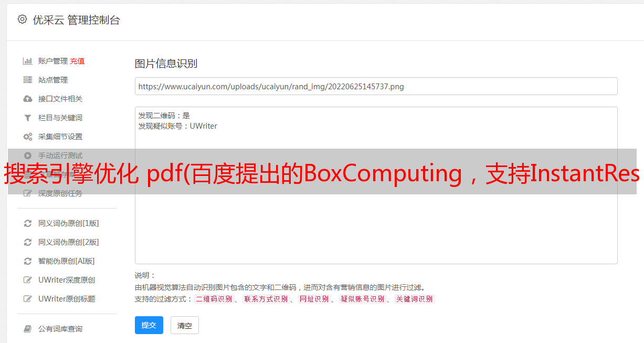Viewport: 644px width, 343px height.
Task: Click the 清空 button
Action: [185, 325]
